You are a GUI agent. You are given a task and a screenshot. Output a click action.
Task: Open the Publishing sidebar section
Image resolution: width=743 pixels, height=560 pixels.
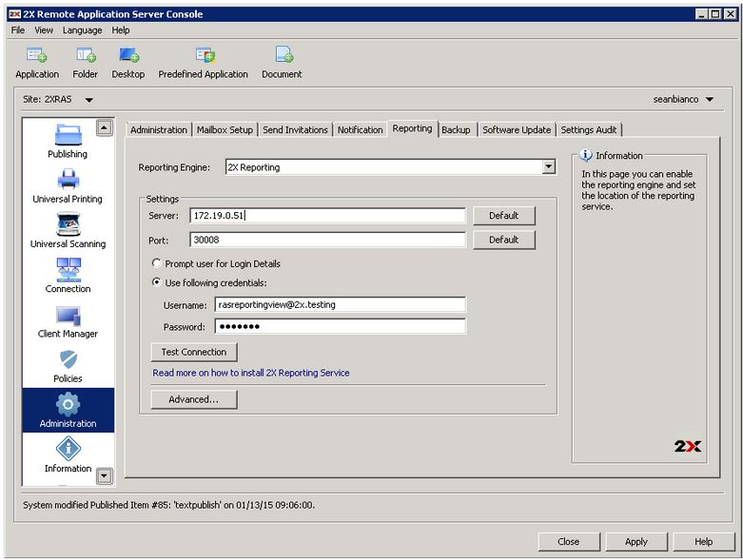pos(68,141)
